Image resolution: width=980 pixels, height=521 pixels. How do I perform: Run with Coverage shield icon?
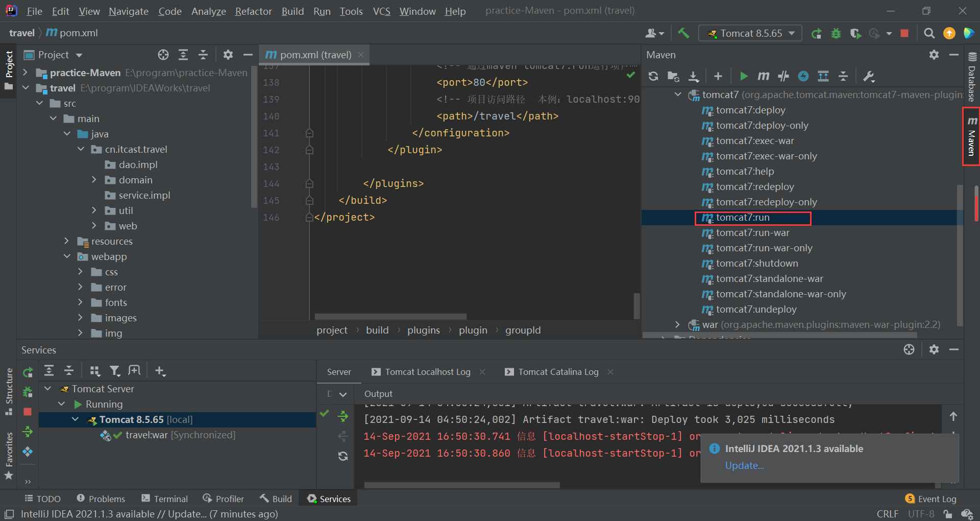coord(855,33)
